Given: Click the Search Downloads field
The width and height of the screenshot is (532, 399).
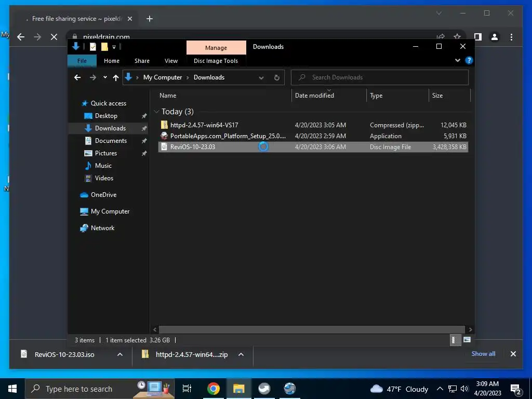Looking at the screenshot, I should point(380,77).
